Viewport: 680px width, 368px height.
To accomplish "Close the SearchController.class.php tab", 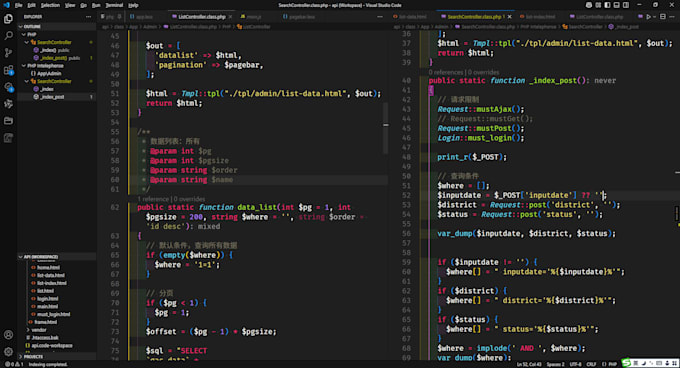I will (x=510, y=17).
